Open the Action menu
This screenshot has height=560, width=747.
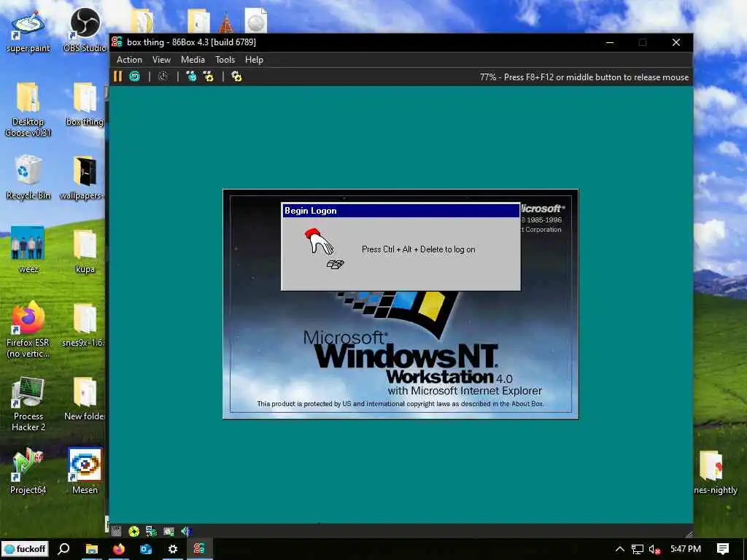pos(129,60)
